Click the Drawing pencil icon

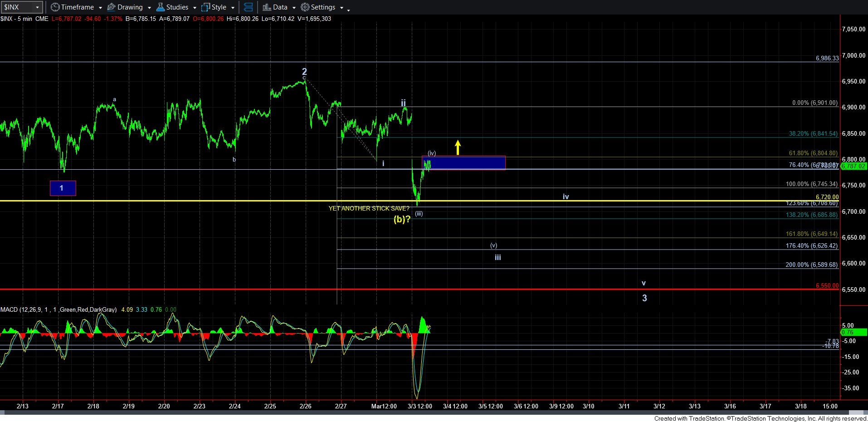(111, 7)
